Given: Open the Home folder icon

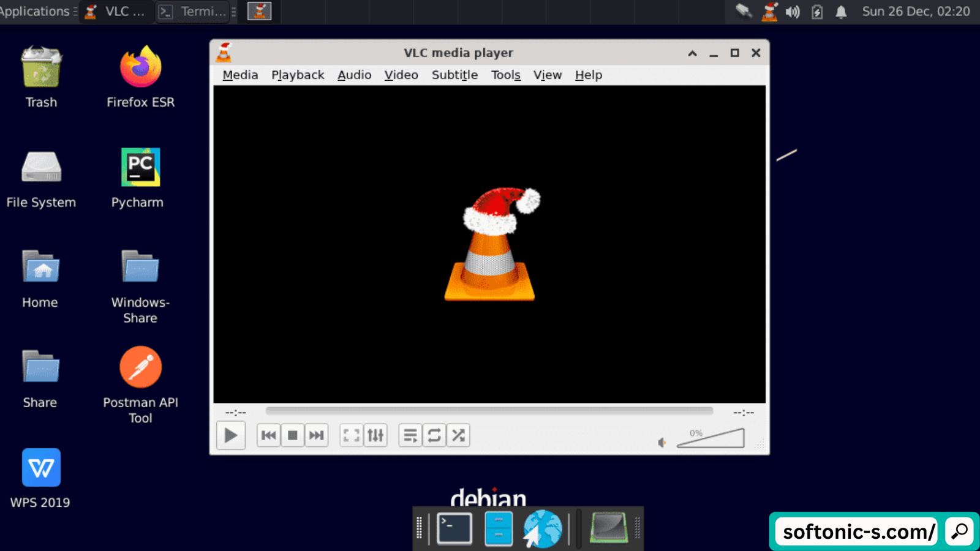Looking at the screenshot, I should (x=40, y=279).
